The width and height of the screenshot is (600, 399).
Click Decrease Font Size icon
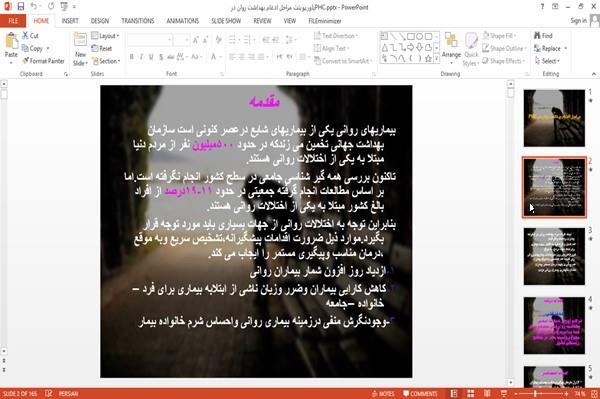(205, 40)
